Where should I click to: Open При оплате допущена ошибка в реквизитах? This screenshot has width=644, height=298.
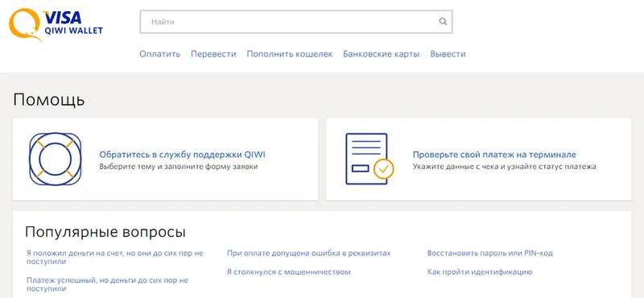pos(309,253)
